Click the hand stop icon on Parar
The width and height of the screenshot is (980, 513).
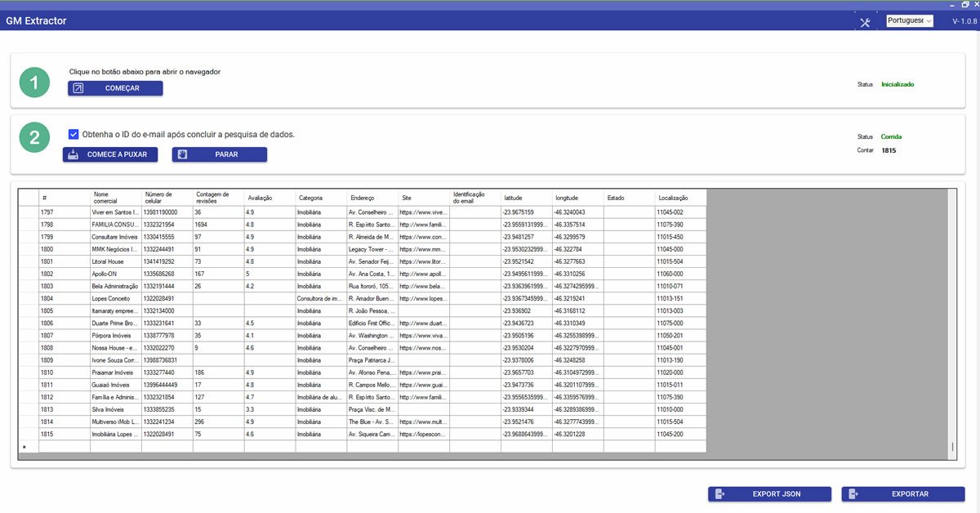[x=182, y=154]
